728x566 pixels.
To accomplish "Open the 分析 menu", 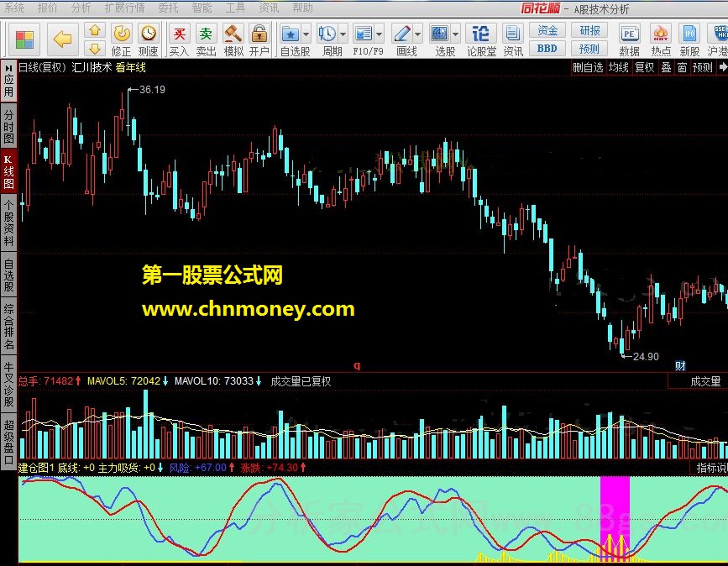I will pyautogui.click(x=81, y=8).
